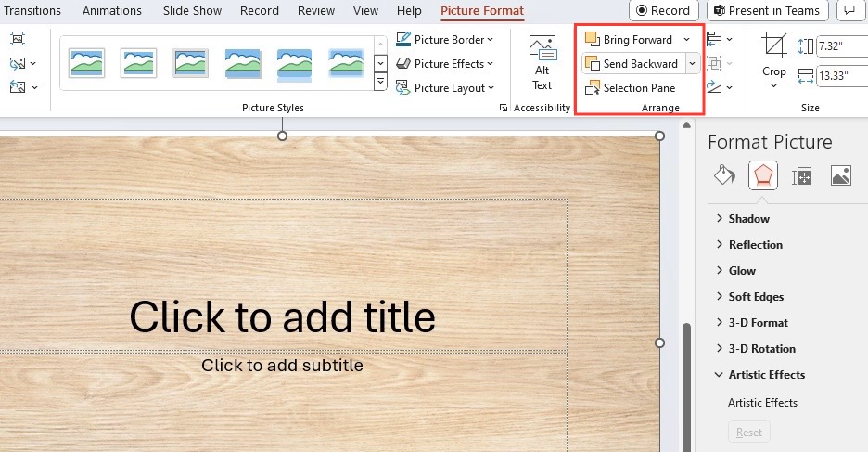Viewport: 868px width, 452px height.
Task: Click the Compress Pictures icon
Action: [x=18, y=39]
